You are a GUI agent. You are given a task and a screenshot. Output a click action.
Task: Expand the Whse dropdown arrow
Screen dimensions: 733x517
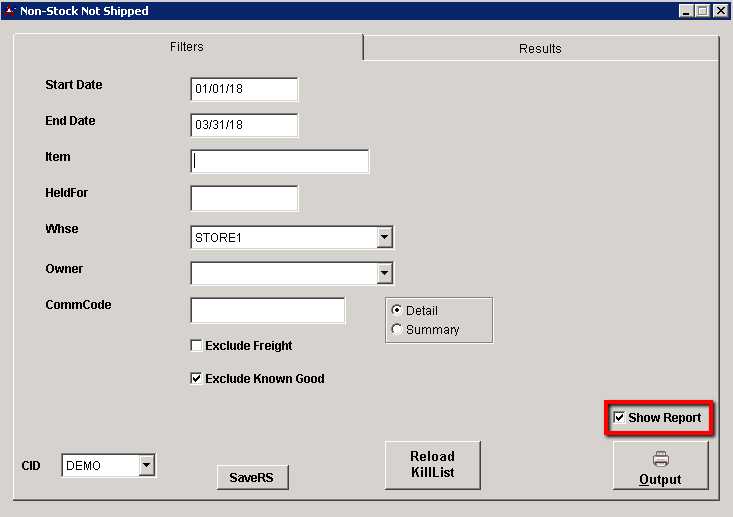click(x=384, y=237)
